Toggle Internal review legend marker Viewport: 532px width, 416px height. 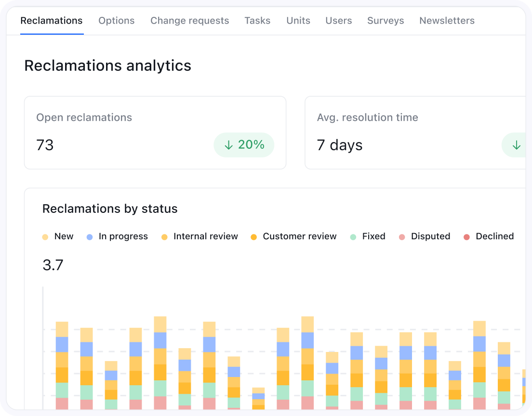click(164, 237)
